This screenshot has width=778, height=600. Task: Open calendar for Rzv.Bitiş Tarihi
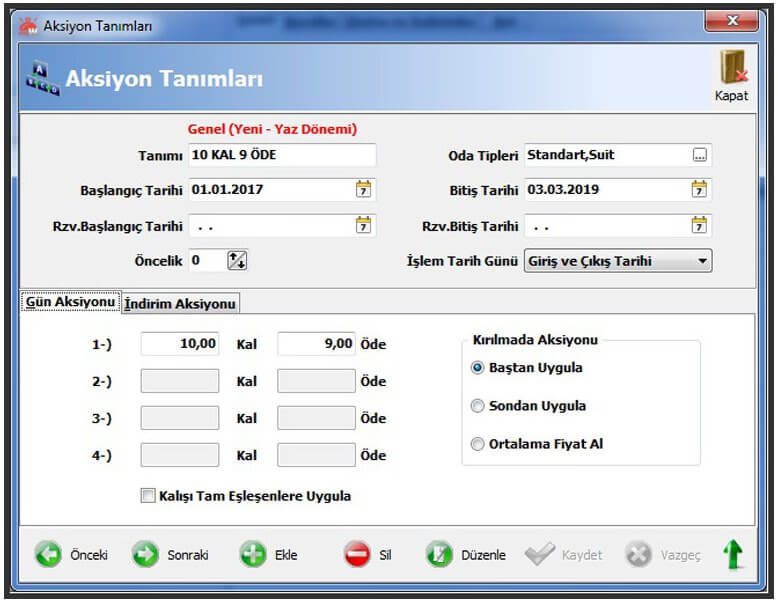coord(699,225)
